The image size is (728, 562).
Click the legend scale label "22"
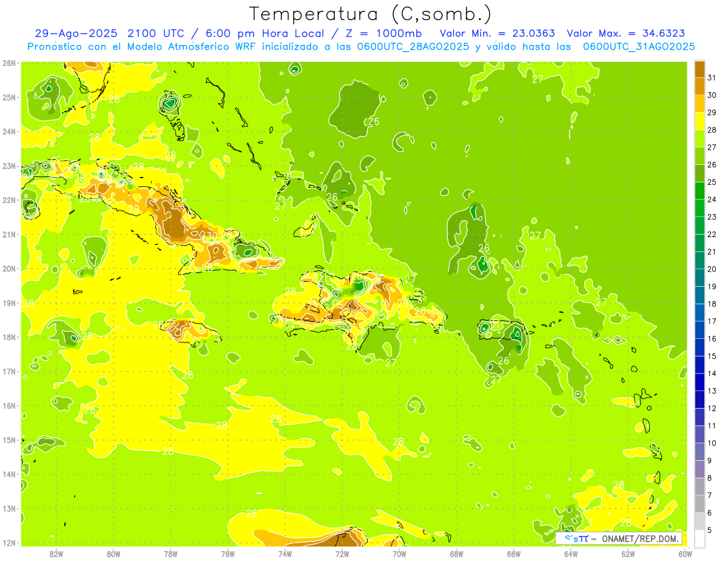[712, 234]
